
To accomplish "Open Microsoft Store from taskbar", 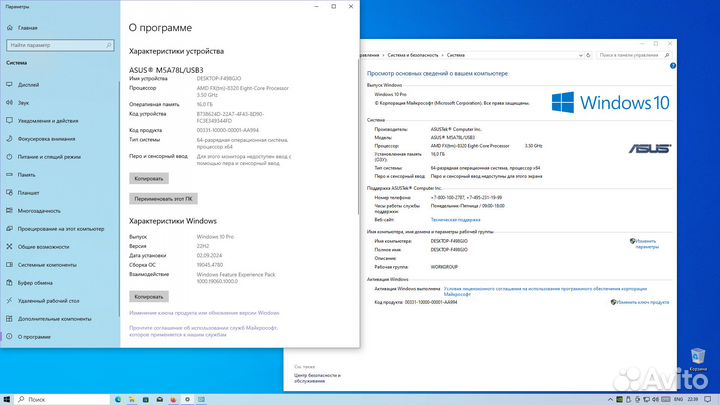I will tap(146, 399).
